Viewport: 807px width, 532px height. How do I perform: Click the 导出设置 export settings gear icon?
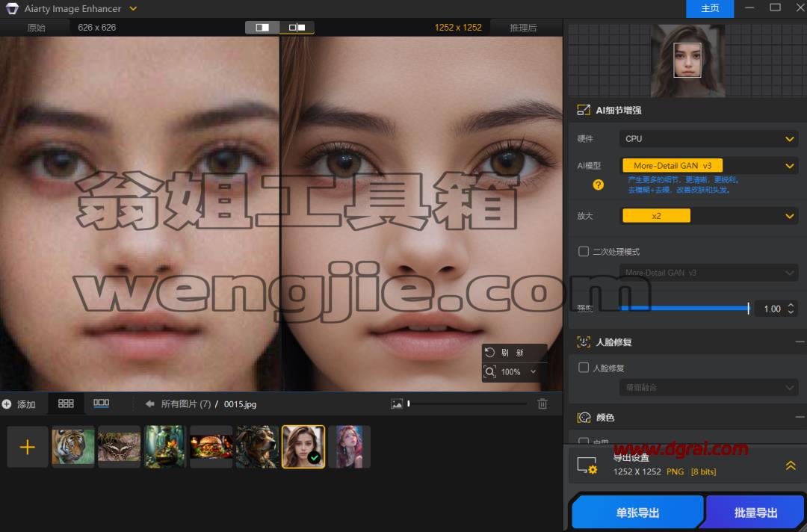coord(587,466)
